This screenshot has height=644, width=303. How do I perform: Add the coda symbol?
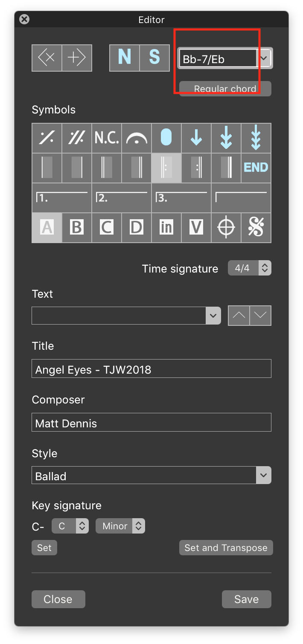[x=226, y=228]
